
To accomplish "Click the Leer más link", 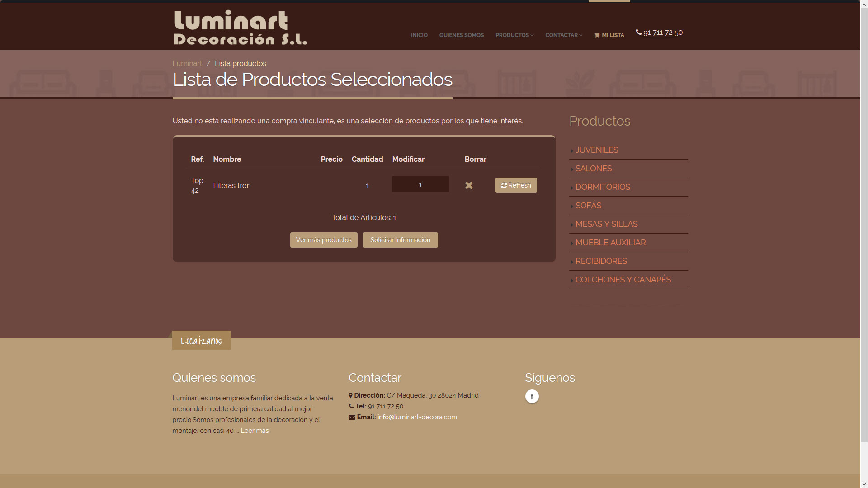I will (255, 431).
